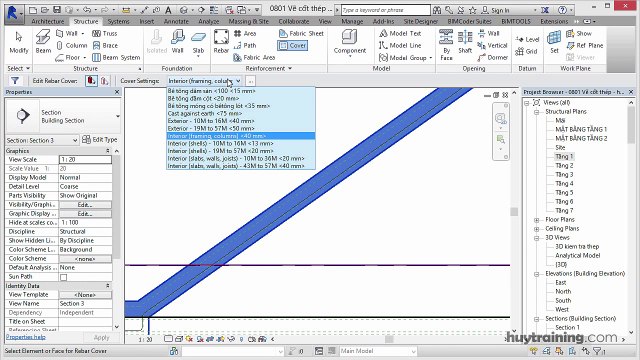This screenshot has width=640, height=360.
Task: Click Visibility/Graphics Edit button
Action: 85,204
